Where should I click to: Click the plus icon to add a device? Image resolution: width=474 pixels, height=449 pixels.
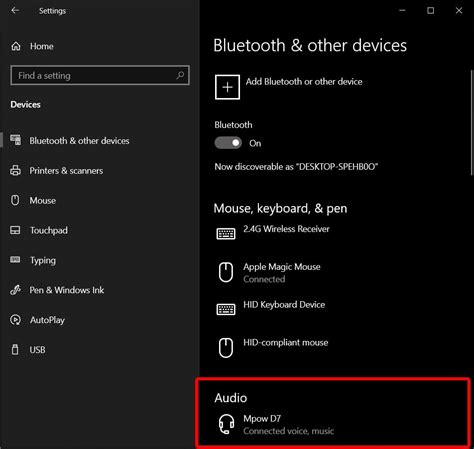click(x=227, y=87)
